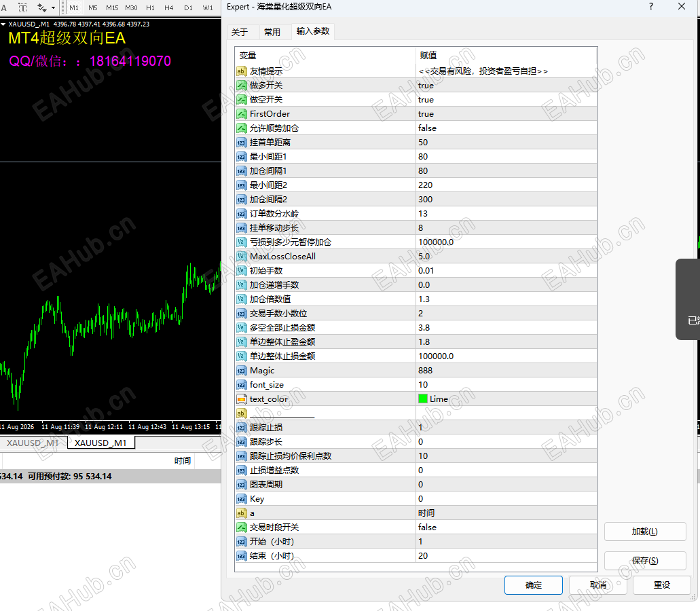The image size is (700, 611).
Task: Switch chart to M15 timeframe
Action: pyautogui.click(x=112, y=7)
